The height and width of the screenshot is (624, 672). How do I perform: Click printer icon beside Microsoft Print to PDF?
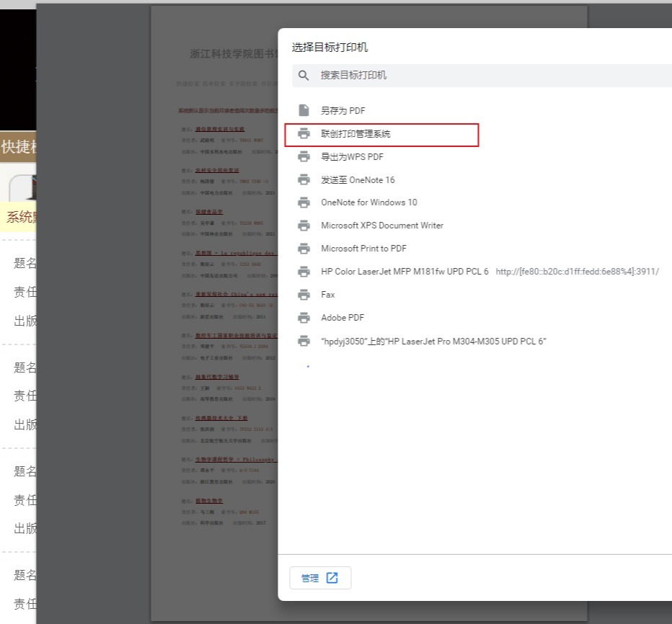click(x=304, y=249)
